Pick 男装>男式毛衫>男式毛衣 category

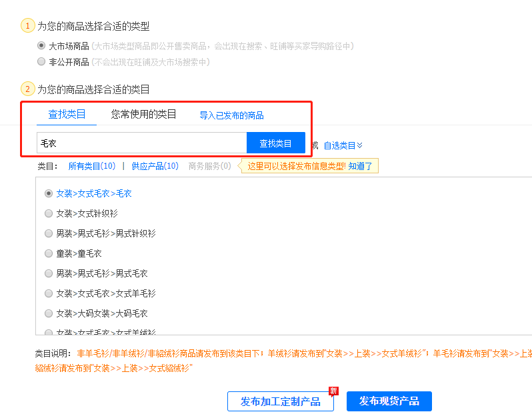[x=49, y=273]
